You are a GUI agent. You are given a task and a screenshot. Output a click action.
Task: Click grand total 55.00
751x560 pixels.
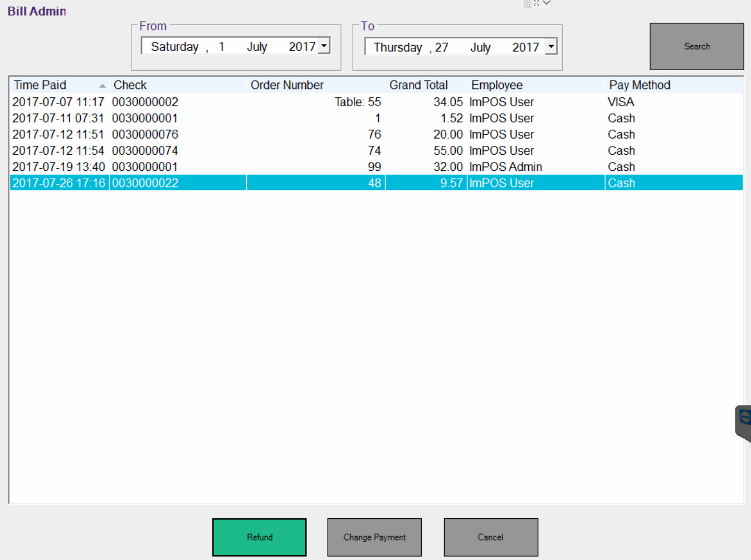[x=448, y=150]
